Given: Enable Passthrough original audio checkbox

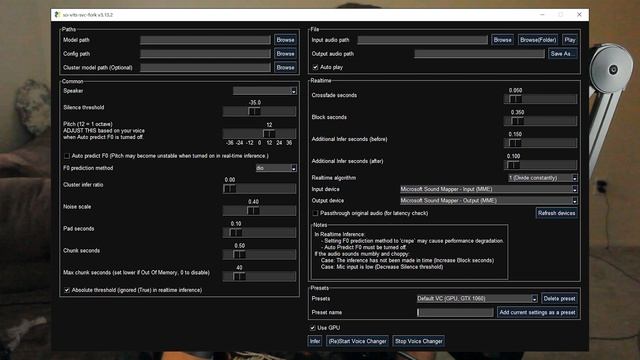Looking at the screenshot, I should pyautogui.click(x=316, y=213).
